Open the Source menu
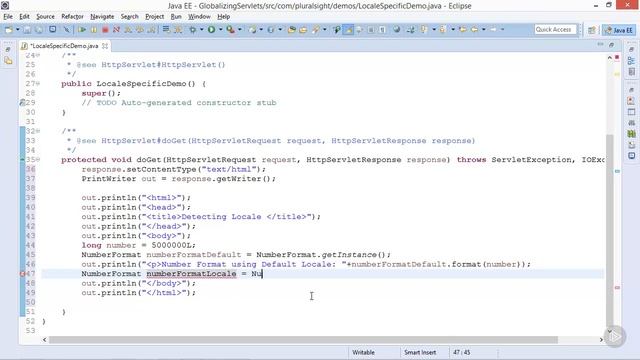 45,16
